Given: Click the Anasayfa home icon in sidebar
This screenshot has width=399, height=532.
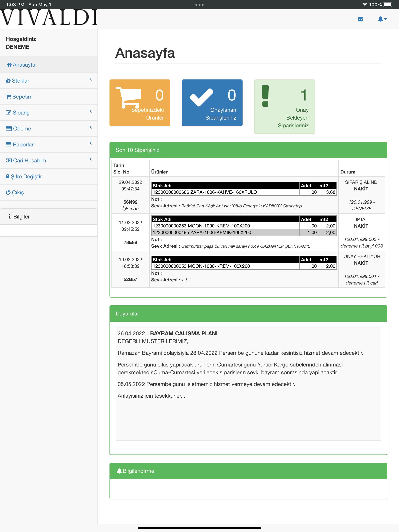Looking at the screenshot, I should tap(9, 64).
